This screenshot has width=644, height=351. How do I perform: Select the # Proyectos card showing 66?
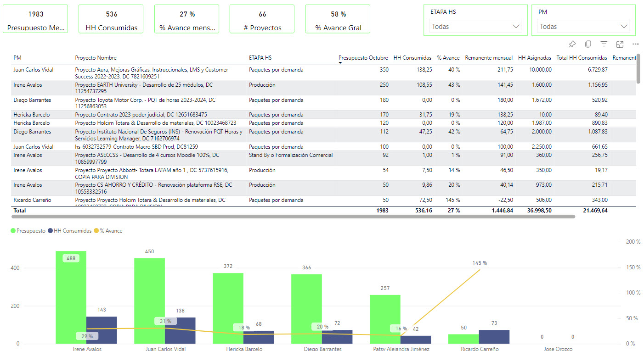pos(262,19)
